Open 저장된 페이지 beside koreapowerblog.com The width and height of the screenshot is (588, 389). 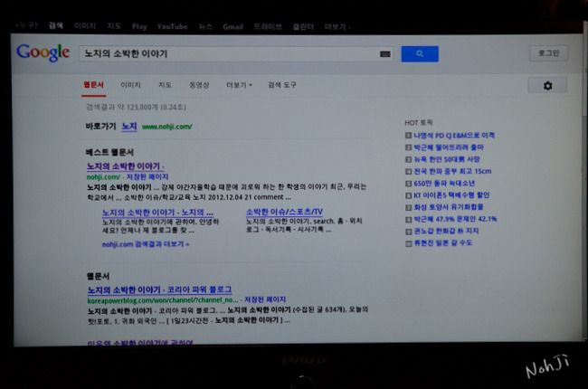tap(265, 299)
